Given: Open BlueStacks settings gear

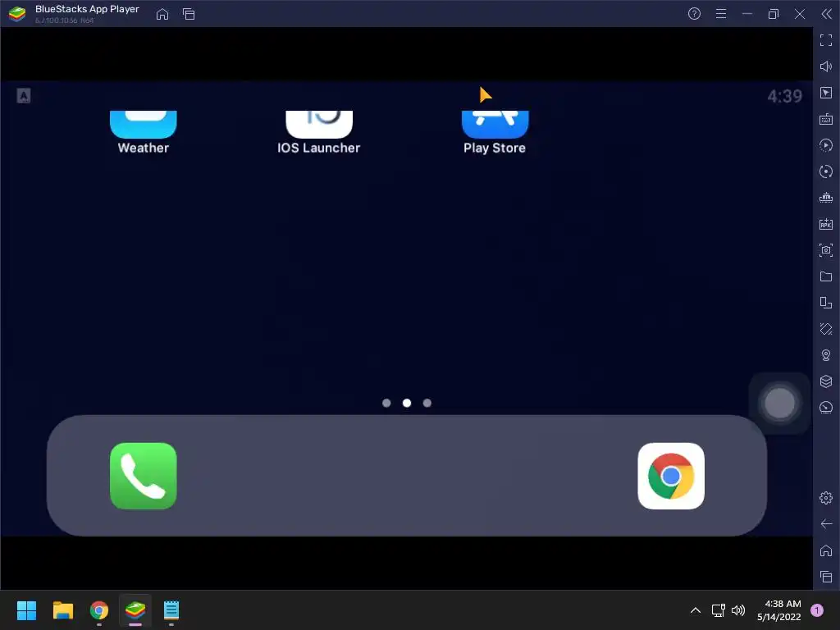Looking at the screenshot, I should click(826, 498).
